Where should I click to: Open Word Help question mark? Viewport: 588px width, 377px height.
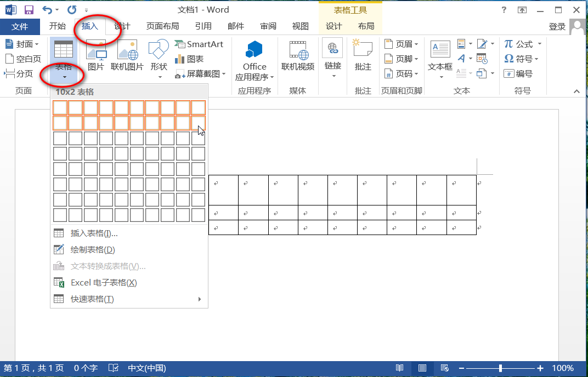(504, 10)
